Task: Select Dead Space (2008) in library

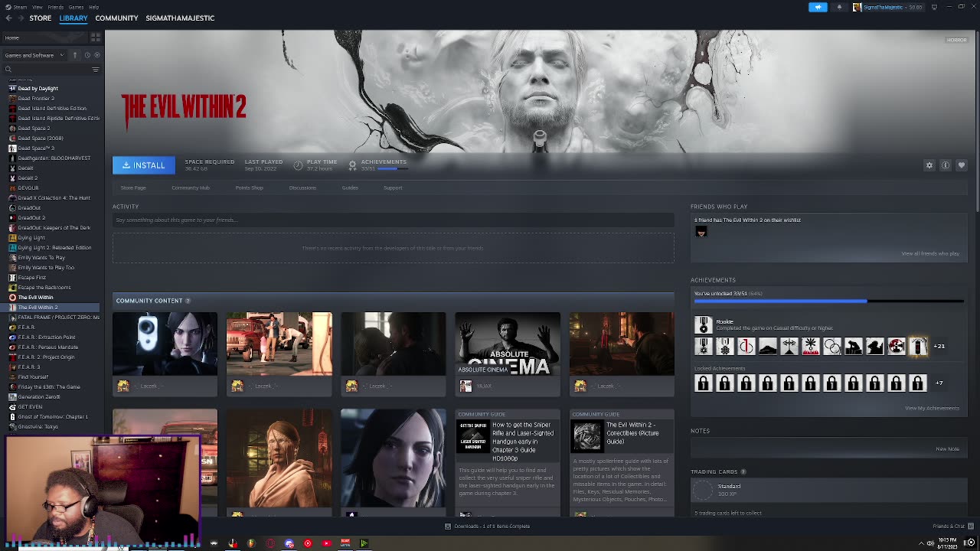Action: tap(41, 138)
